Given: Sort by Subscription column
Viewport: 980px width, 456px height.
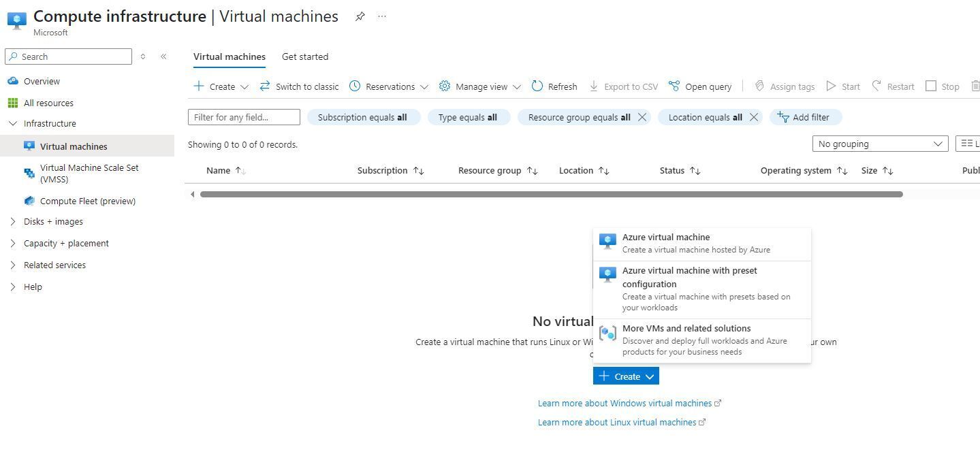Looking at the screenshot, I should [391, 170].
